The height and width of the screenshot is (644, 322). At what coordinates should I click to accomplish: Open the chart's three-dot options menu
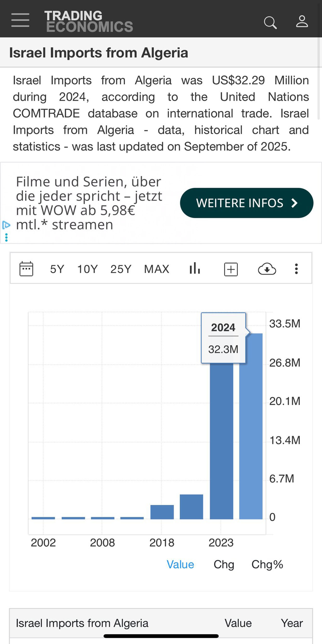[296, 269]
